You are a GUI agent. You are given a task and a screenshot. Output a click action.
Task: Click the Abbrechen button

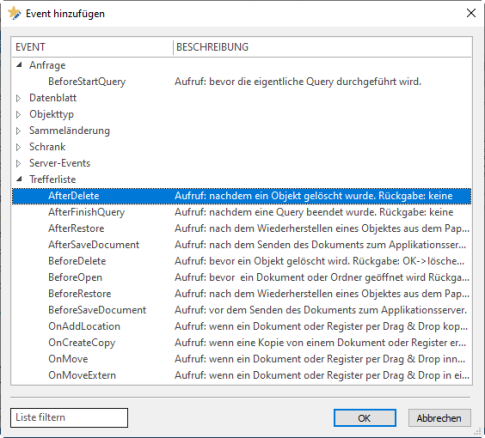pyautogui.click(x=439, y=418)
